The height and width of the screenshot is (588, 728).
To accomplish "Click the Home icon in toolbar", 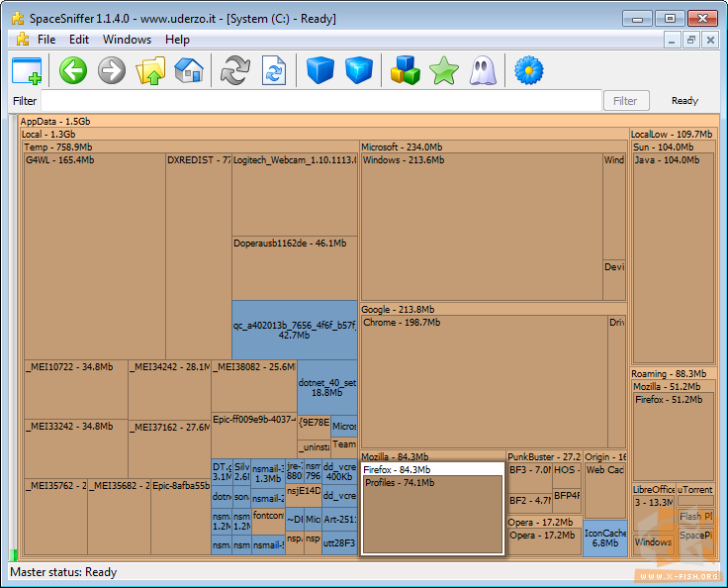I will pos(188,70).
